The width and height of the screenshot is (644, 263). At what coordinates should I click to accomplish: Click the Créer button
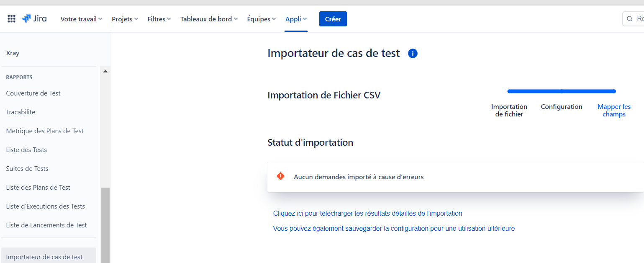(333, 19)
